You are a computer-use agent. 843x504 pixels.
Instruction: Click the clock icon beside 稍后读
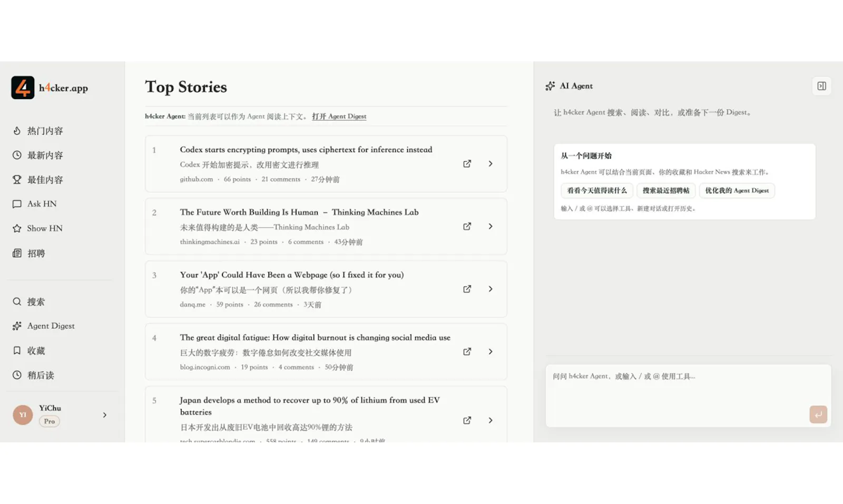tap(17, 375)
